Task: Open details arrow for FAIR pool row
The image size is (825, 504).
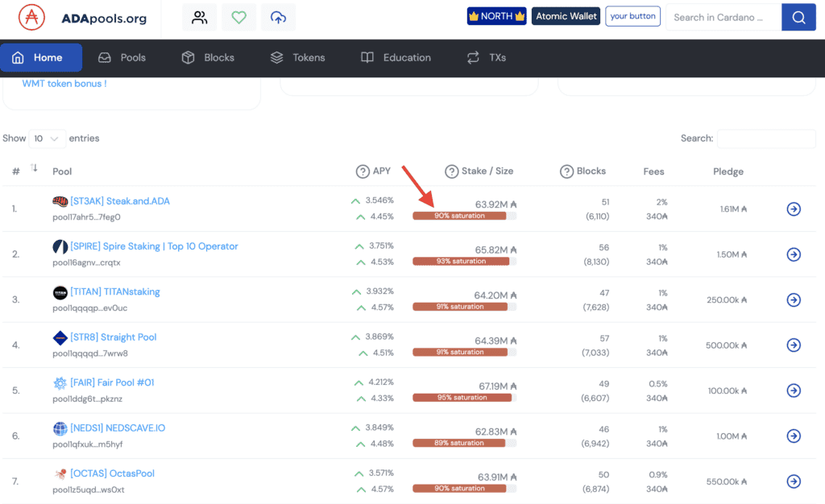Action: 793,390
